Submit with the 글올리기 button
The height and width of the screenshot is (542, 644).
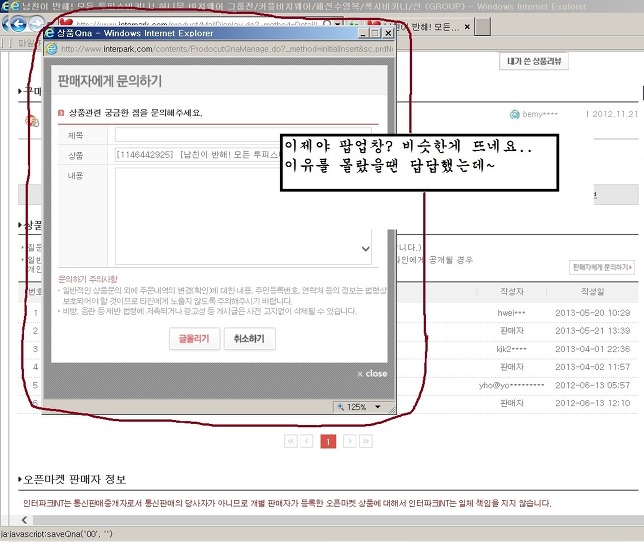tap(194, 338)
